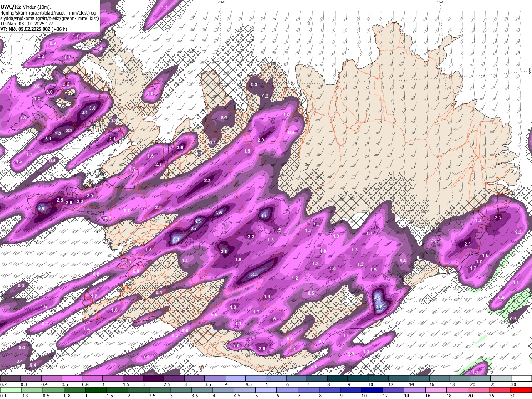This screenshot has height=399, width=532.
Task: Select the darkest green swatch between 1 and 1.5
Action: click(97, 390)
